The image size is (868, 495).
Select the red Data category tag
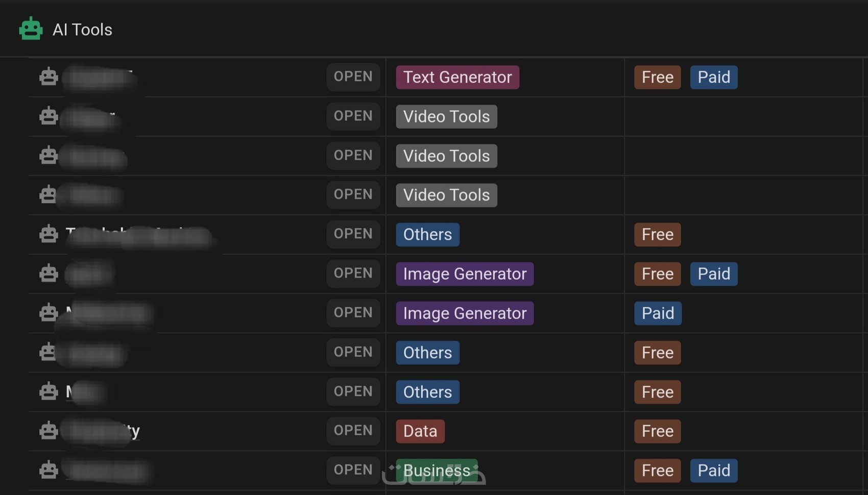[x=420, y=431]
